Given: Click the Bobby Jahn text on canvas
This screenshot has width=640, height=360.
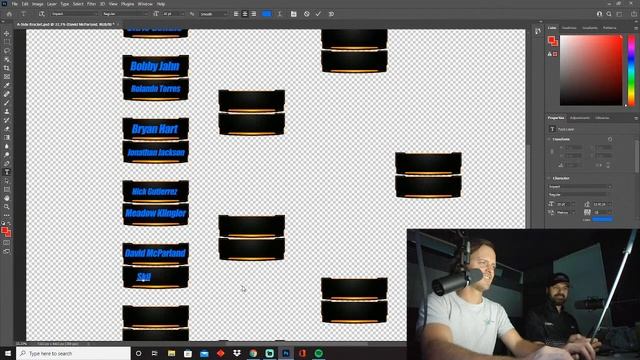Looking at the screenshot, I should pos(155,66).
